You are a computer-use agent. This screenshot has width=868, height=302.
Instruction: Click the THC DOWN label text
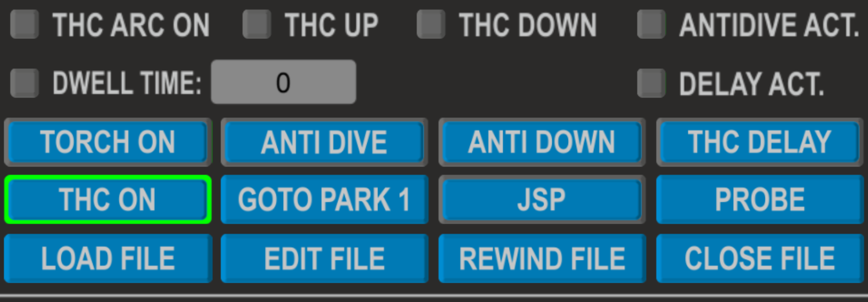pos(528,25)
